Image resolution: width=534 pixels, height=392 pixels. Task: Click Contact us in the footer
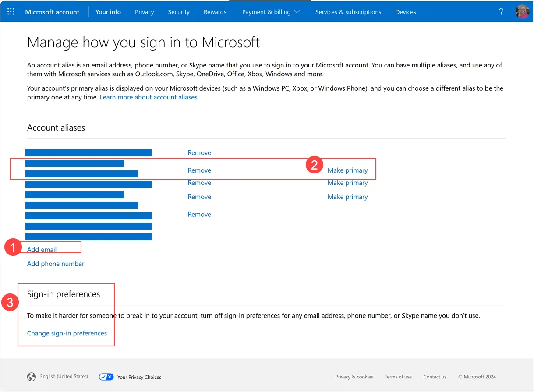pyautogui.click(x=435, y=377)
